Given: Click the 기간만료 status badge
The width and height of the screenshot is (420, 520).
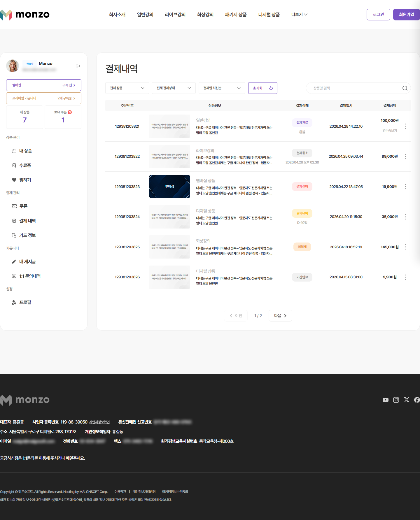Looking at the screenshot, I should [302, 277].
